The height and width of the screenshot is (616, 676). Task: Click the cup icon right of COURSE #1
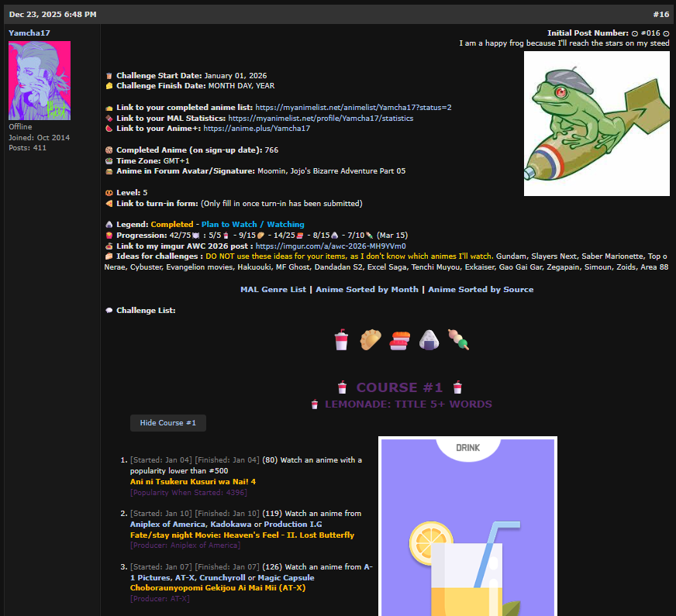(x=457, y=387)
